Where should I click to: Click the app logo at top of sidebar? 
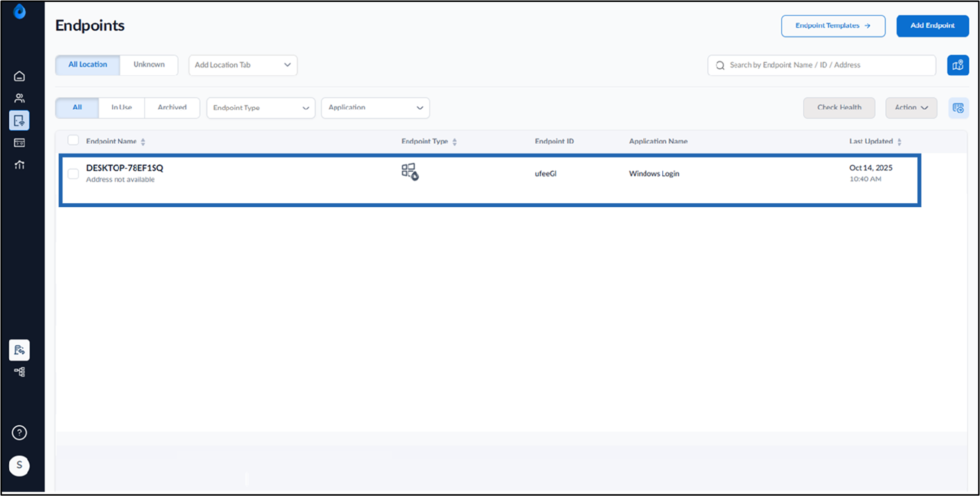coord(20,11)
